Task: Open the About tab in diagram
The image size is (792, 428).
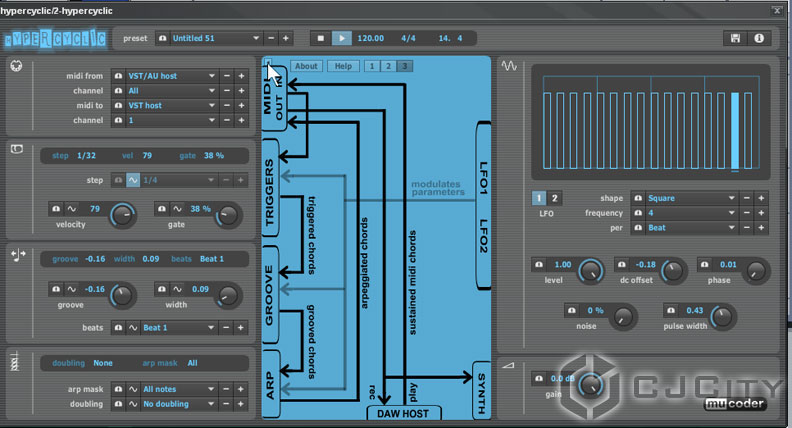Action: coord(306,66)
